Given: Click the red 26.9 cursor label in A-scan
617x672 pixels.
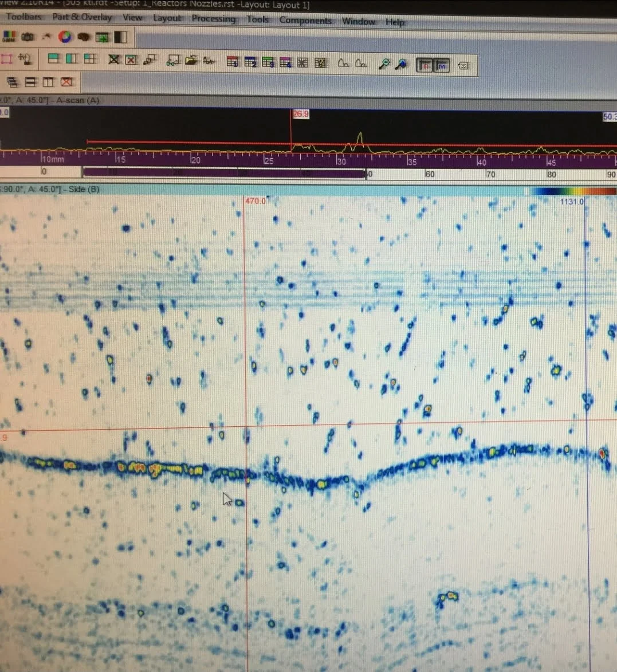Looking at the screenshot, I should (x=301, y=114).
